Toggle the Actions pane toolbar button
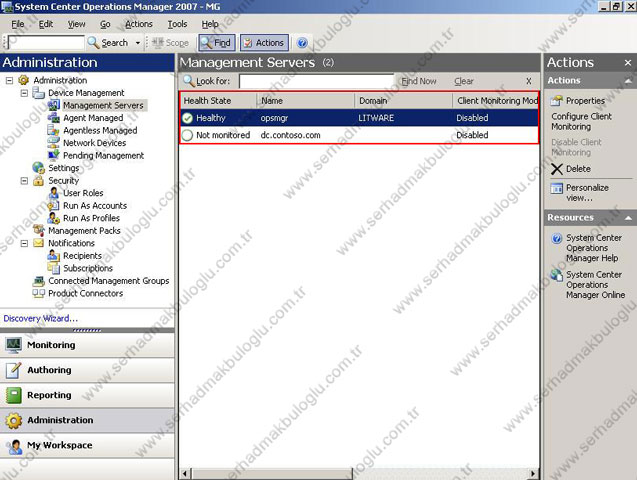The width and height of the screenshot is (637, 480). tap(263, 43)
